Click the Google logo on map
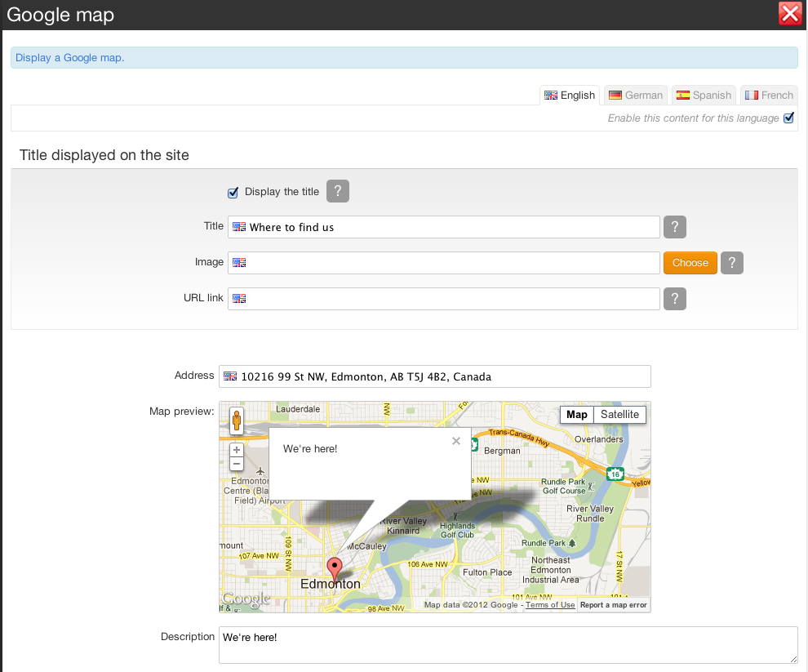The width and height of the screenshot is (808, 672). pos(246,599)
